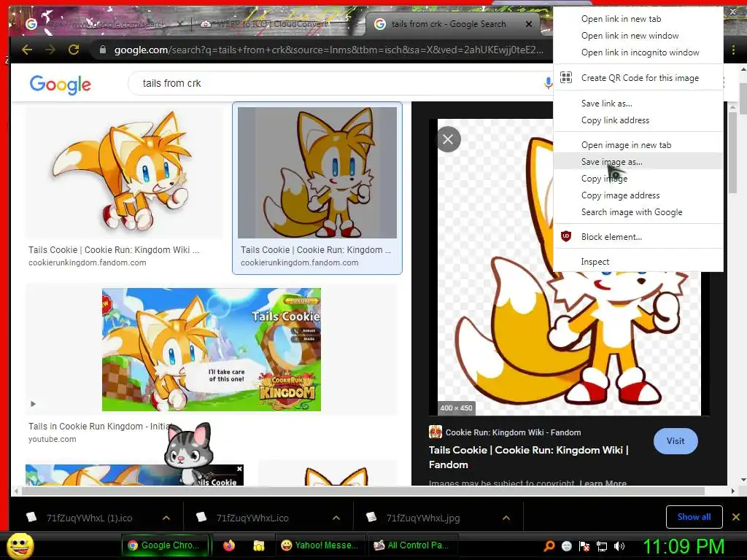
Task: Close the image preview panel X
Action: click(x=448, y=139)
